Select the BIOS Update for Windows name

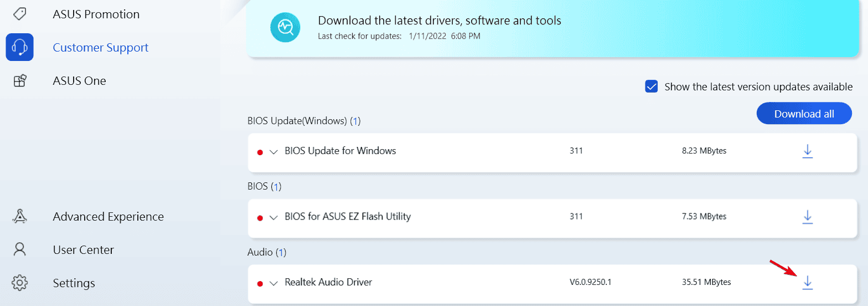coord(340,151)
